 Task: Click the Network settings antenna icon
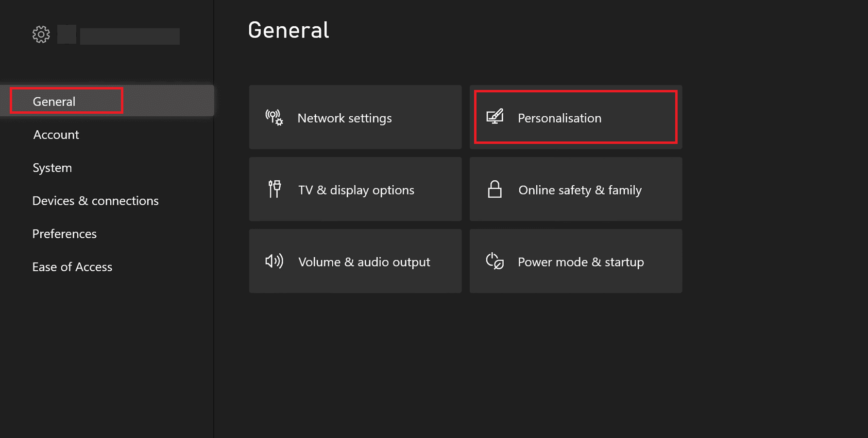[x=274, y=118]
